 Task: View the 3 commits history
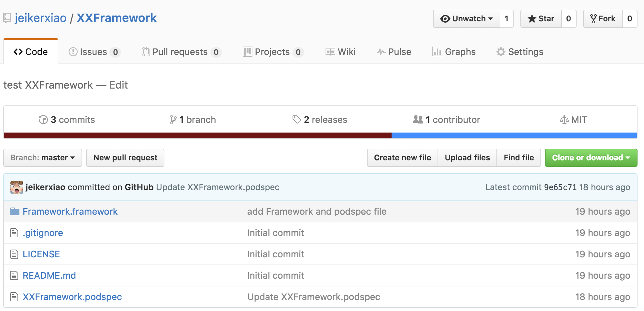point(67,120)
